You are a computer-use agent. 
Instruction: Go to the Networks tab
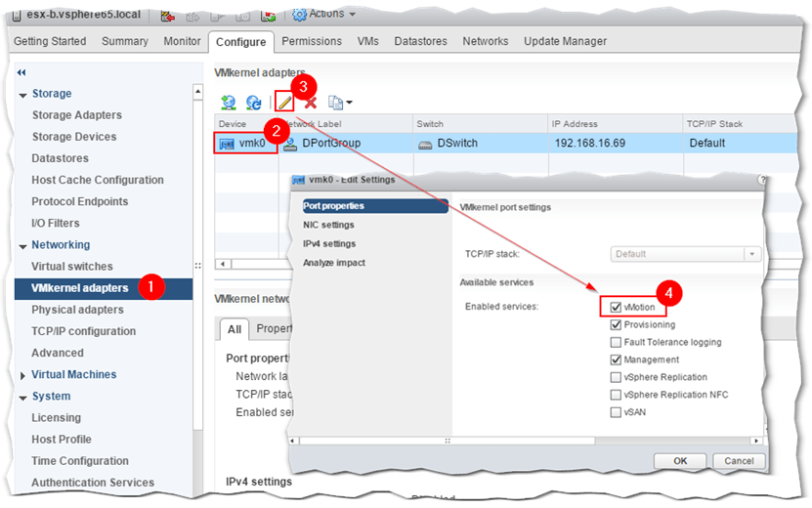click(x=486, y=41)
